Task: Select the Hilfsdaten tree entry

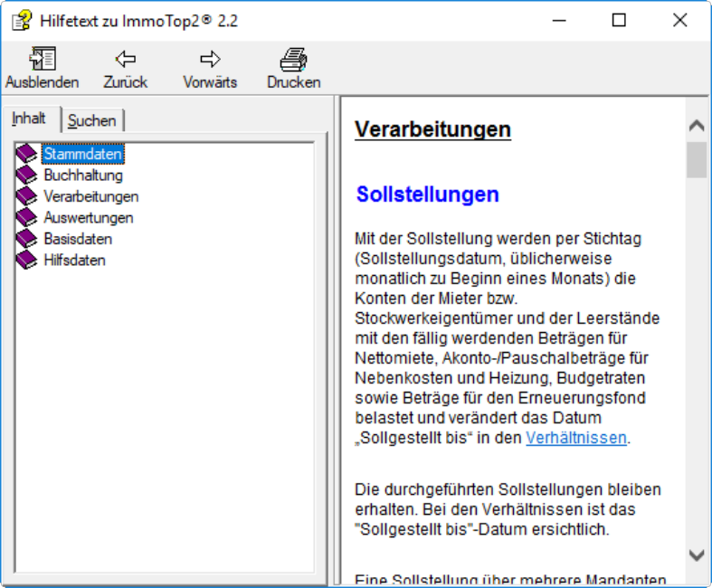Action: coord(75,261)
